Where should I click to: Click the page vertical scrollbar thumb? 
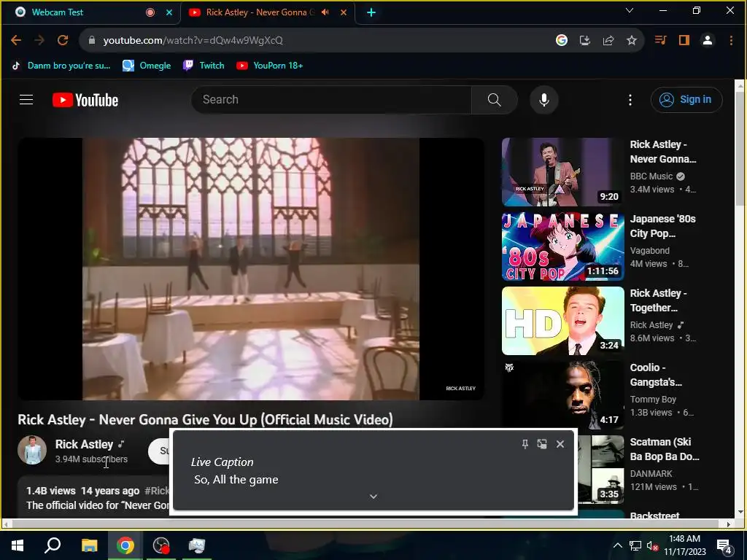click(740, 147)
